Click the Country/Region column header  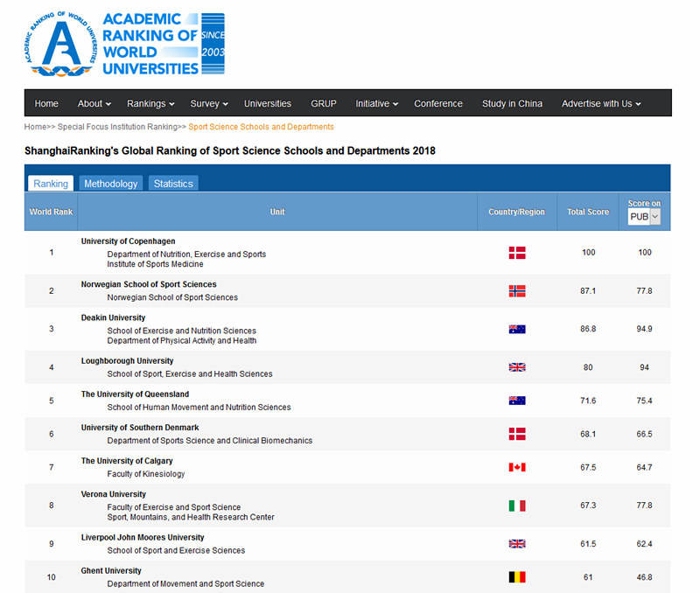[x=516, y=212]
